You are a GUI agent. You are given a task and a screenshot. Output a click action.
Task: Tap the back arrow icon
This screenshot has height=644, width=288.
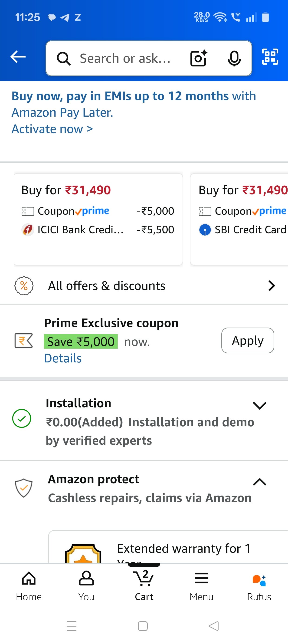[18, 57]
